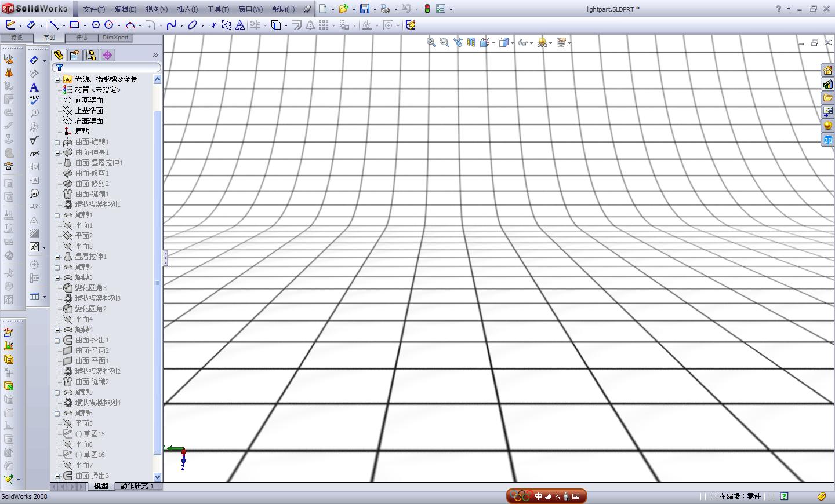
Task: Switch to the 模型 tab
Action: pyautogui.click(x=101, y=486)
